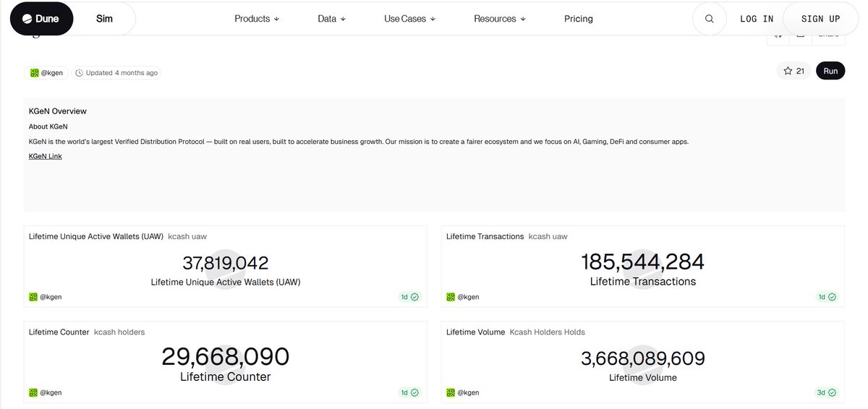The height and width of the screenshot is (409, 868).
Task: Select the 185,544,284 transactions value
Action: [643, 262]
